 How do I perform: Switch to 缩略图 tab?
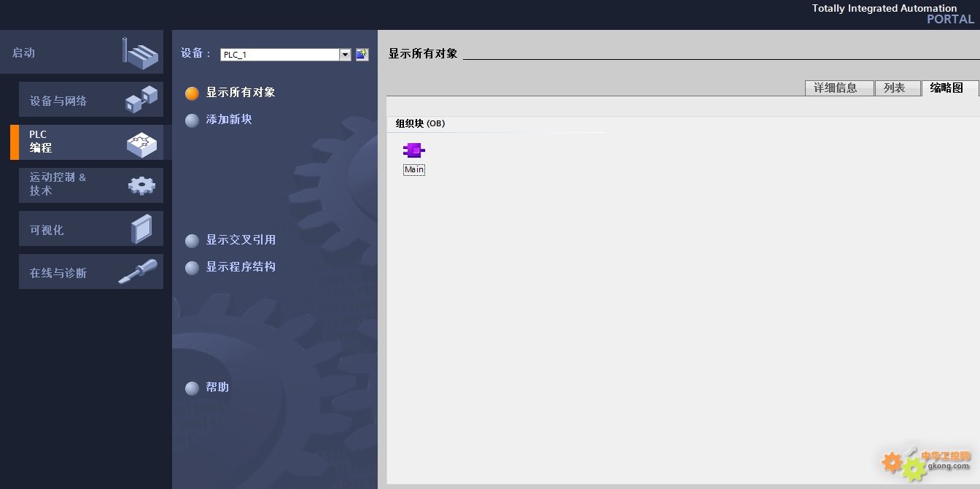(x=950, y=88)
